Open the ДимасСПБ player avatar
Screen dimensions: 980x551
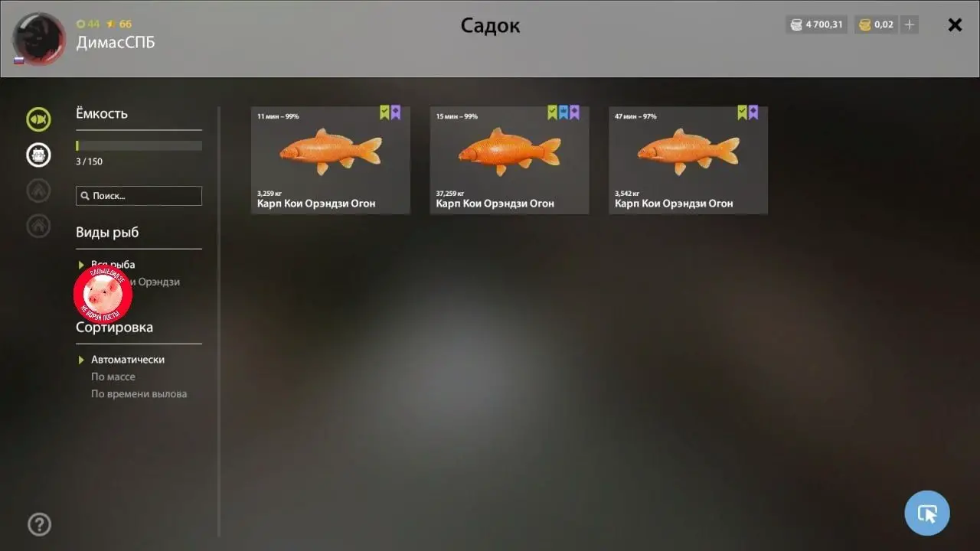38,38
